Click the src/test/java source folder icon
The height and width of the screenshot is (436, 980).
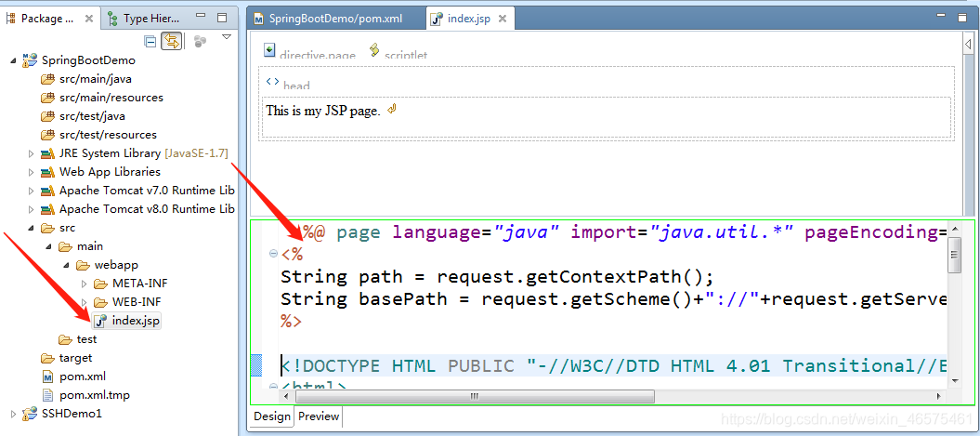[x=47, y=116]
